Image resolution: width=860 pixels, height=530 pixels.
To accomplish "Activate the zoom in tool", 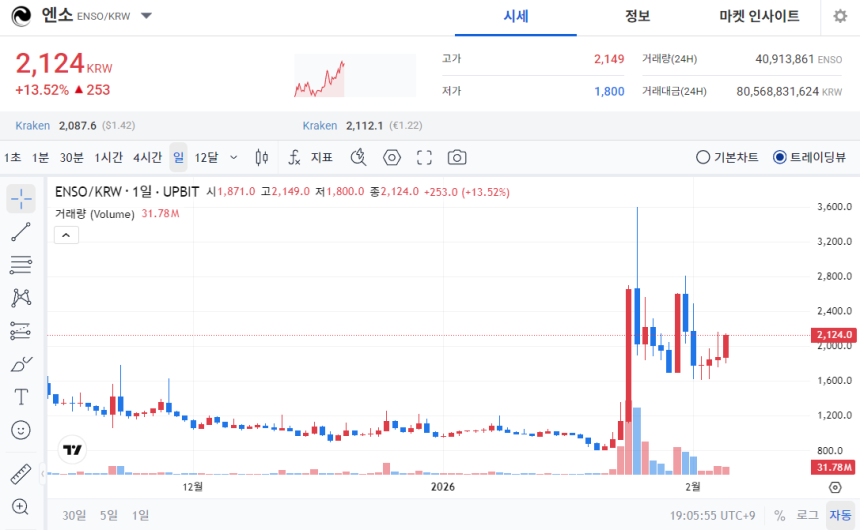I will coord(21,507).
